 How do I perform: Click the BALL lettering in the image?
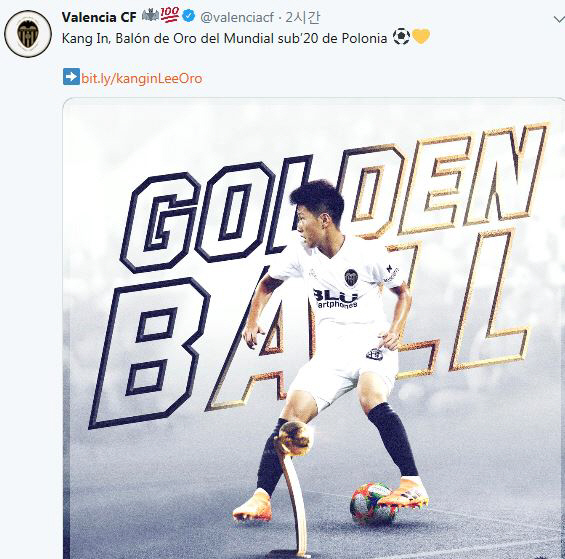[x=310, y=328]
